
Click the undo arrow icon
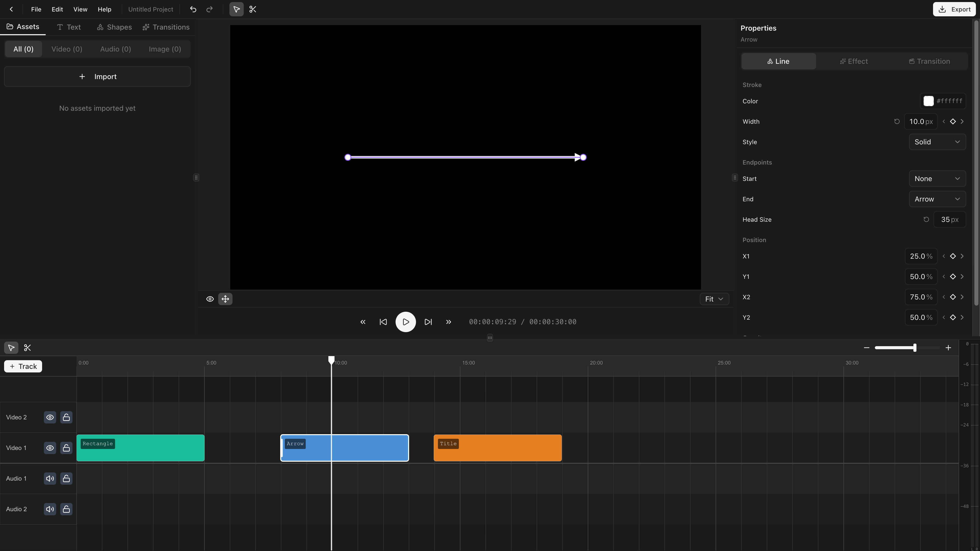point(193,9)
